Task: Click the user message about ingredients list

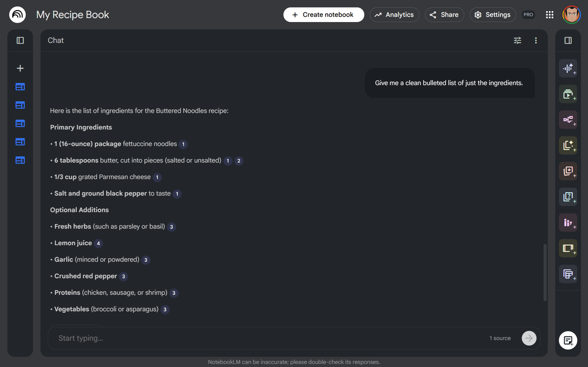Action: point(449,83)
